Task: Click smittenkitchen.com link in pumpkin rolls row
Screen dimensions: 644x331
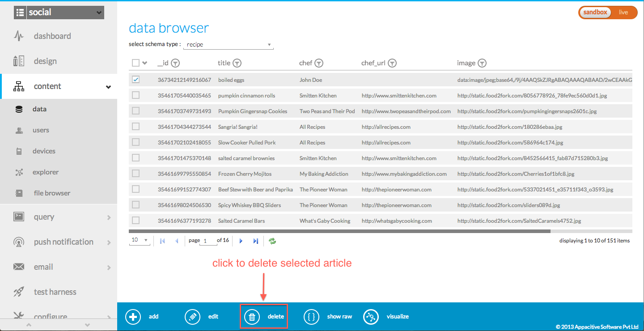Action: coord(399,96)
